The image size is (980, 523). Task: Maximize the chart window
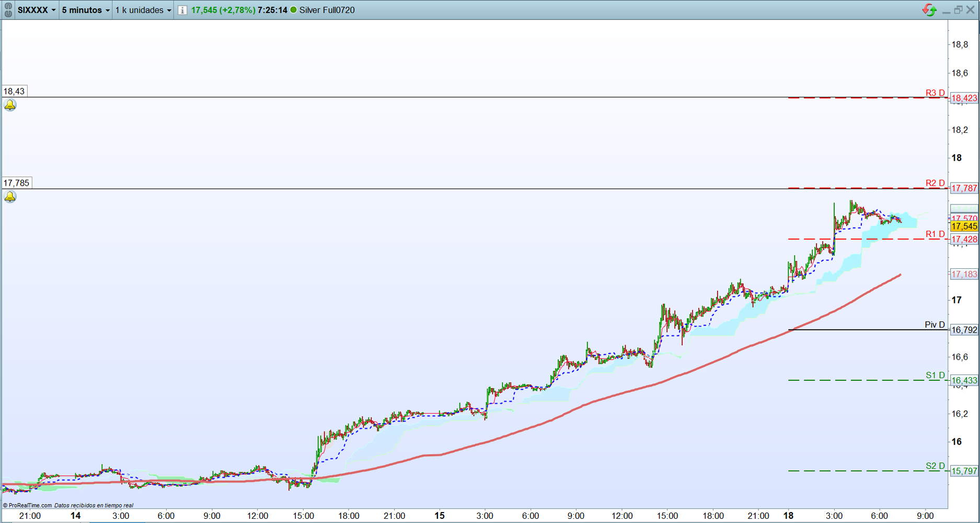coord(958,10)
